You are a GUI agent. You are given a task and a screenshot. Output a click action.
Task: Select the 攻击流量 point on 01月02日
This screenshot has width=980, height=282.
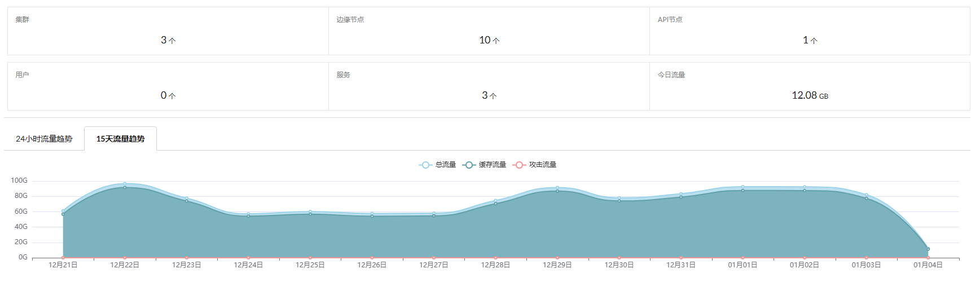(805, 258)
